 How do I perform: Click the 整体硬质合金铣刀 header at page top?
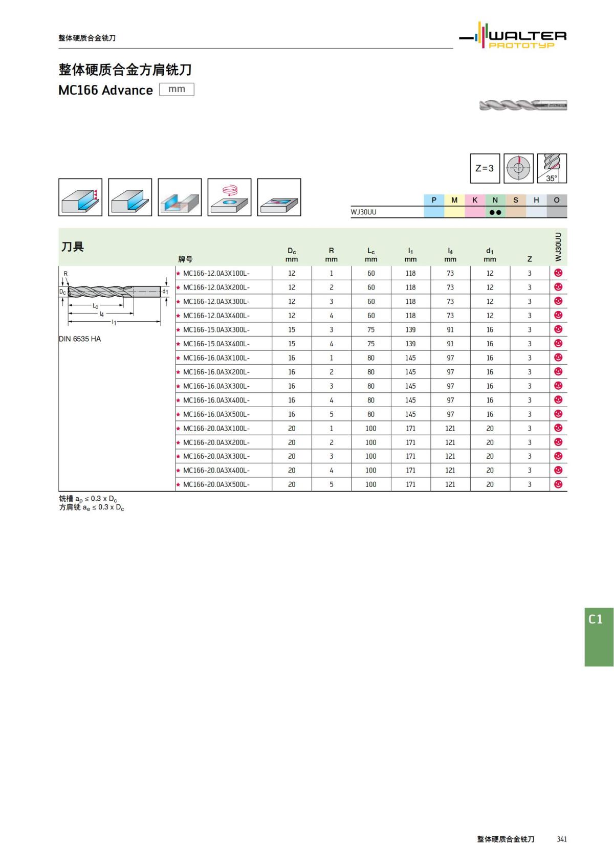point(87,38)
